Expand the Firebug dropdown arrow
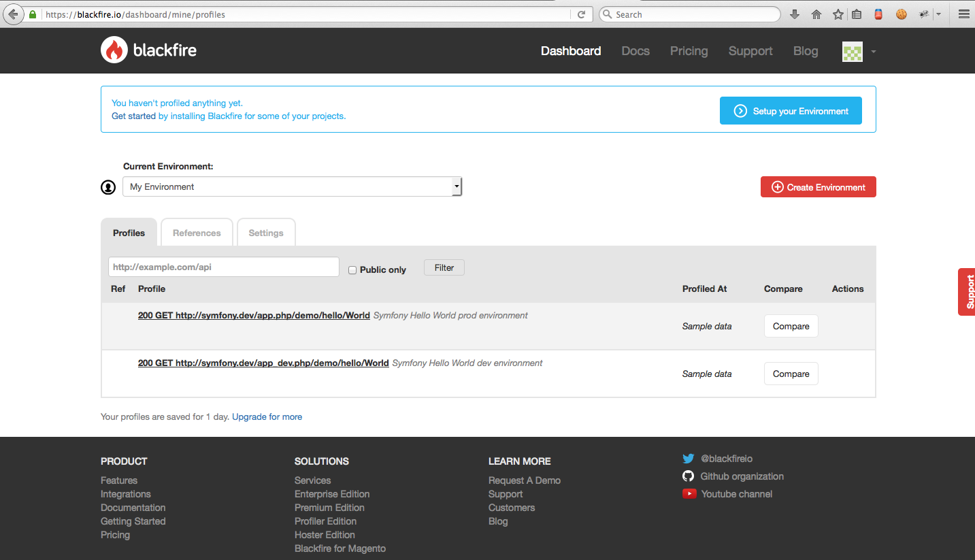975x560 pixels. pos(939,14)
